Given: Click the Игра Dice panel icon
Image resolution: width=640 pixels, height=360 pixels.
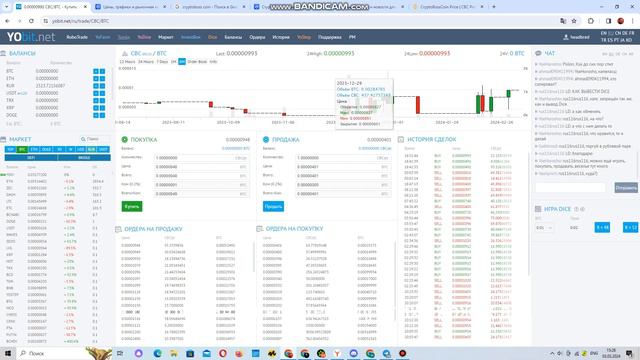Looking at the screenshot, I should click(538, 209).
